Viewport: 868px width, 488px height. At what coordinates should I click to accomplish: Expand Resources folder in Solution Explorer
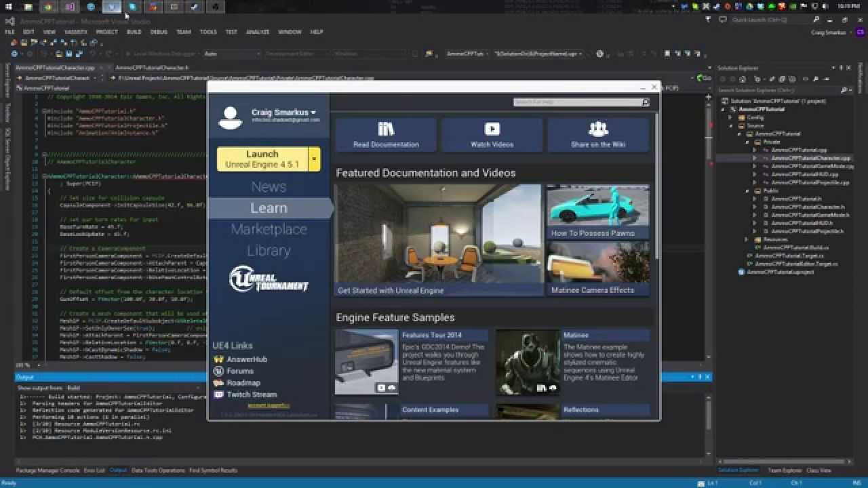tap(748, 239)
